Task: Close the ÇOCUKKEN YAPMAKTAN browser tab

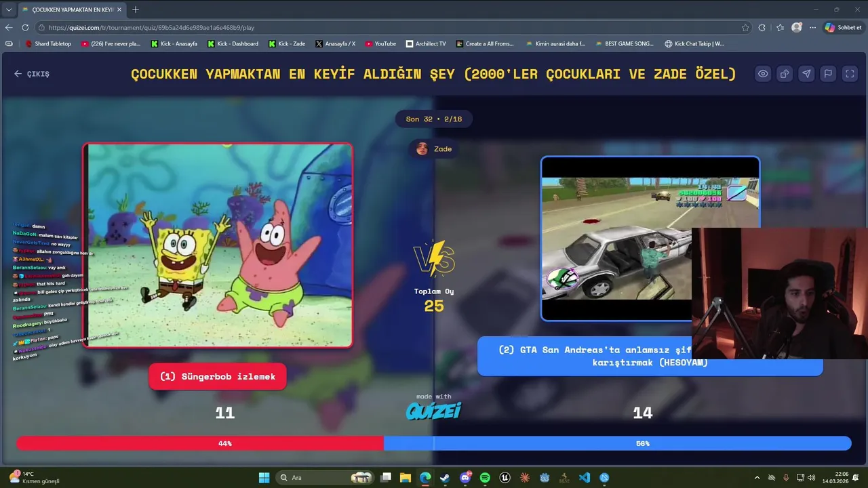Action: point(119,9)
